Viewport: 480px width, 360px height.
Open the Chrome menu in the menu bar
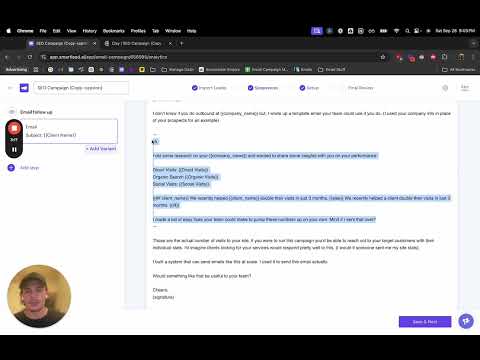coord(25,31)
